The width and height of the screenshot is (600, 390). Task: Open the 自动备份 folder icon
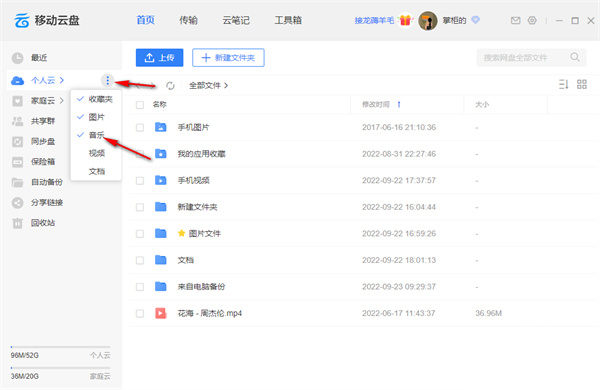click(x=17, y=182)
